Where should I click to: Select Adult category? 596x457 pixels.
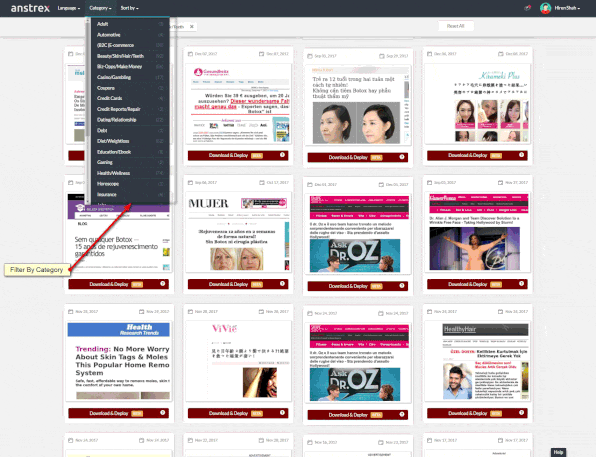coord(129,24)
